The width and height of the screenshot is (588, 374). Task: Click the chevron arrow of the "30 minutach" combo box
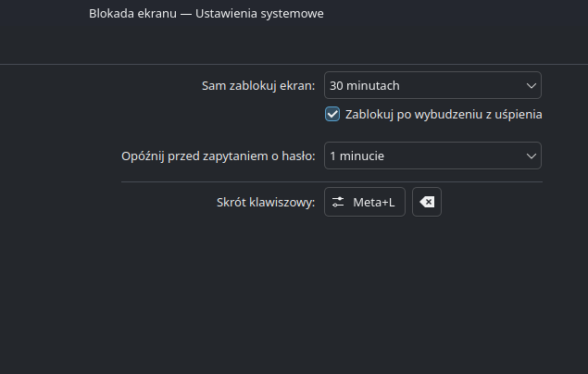coord(532,86)
